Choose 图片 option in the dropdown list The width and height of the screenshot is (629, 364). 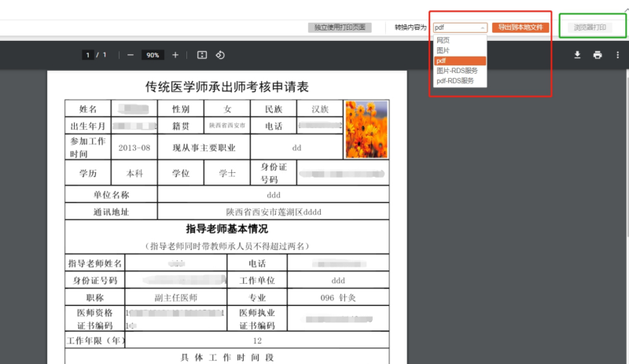coord(443,50)
